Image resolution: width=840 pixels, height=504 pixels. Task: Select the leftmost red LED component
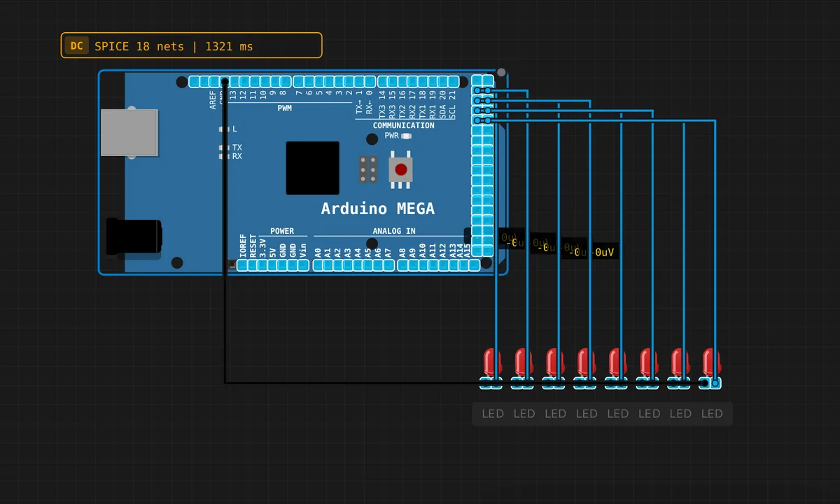(492, 368)
